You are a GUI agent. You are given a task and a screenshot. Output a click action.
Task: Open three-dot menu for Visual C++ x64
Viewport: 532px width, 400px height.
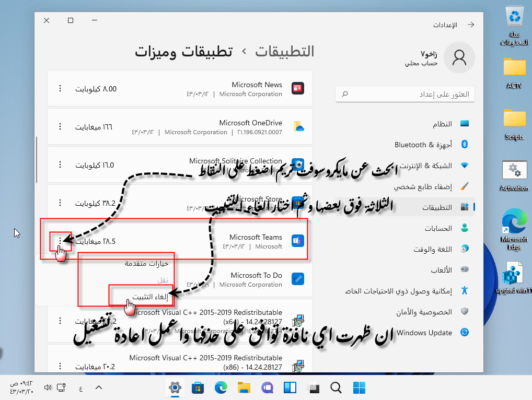(60, 321)
